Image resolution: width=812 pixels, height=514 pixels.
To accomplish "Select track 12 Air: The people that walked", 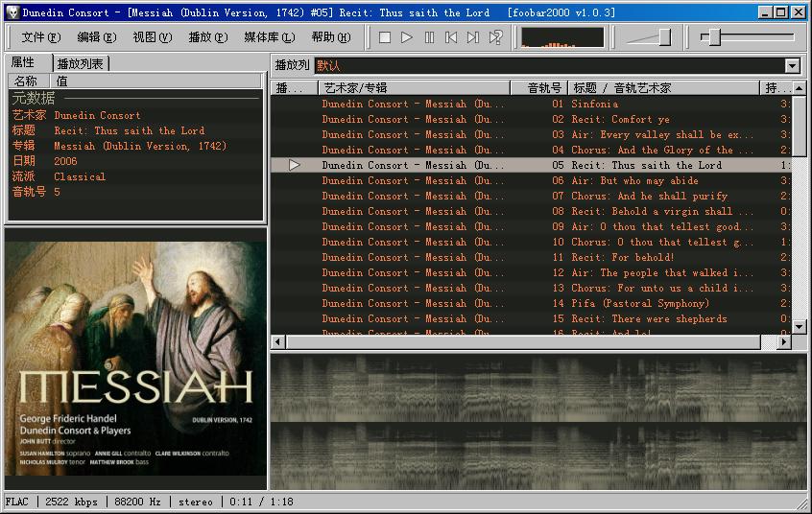I will click(531, 272).
